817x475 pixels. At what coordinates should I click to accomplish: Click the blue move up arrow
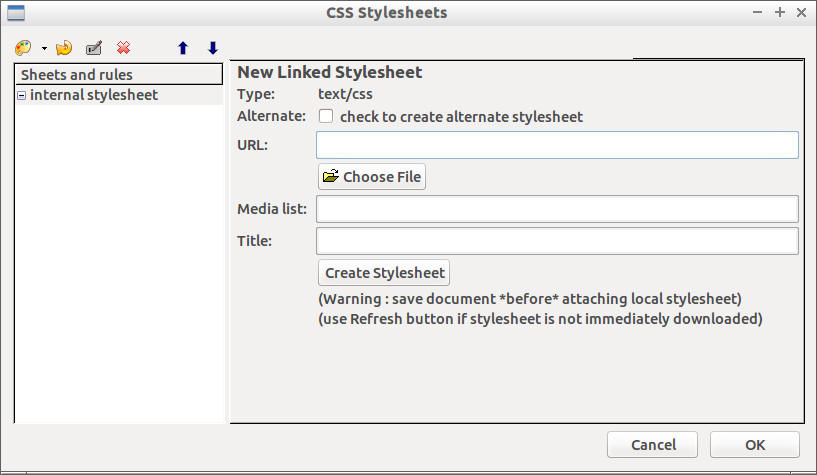(183, 48)
